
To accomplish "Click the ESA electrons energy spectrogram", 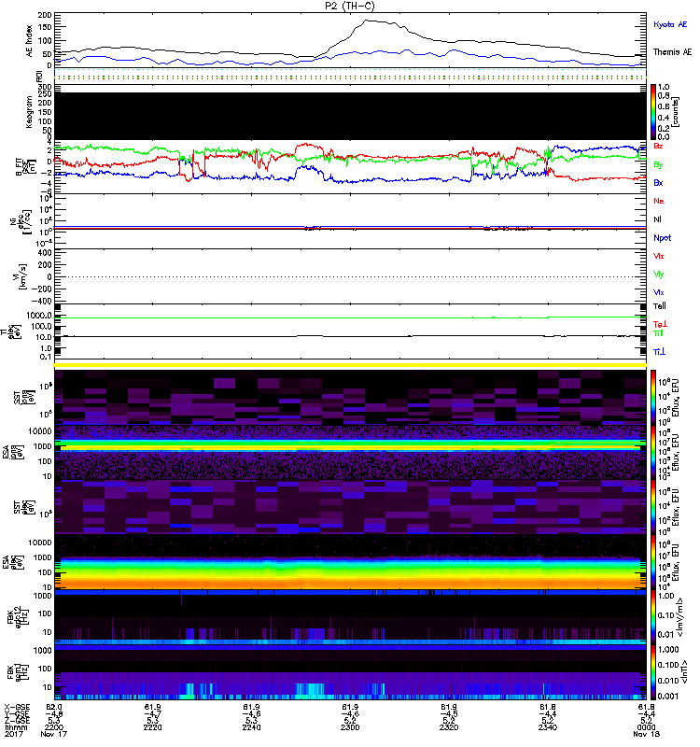I will 350,561.
